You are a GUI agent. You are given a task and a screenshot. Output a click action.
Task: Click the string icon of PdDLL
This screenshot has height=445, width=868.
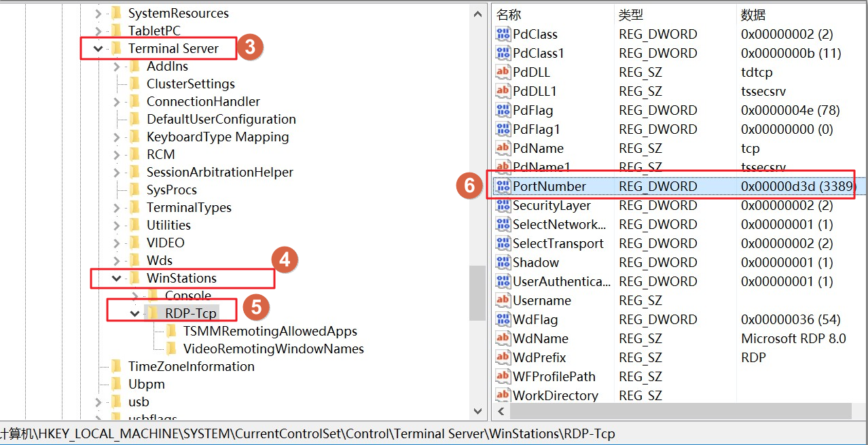tap(503, 72)
